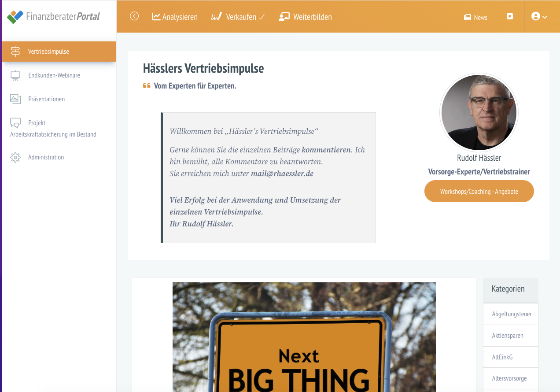Click Workshops/Coaching - Angebote button

479,192
